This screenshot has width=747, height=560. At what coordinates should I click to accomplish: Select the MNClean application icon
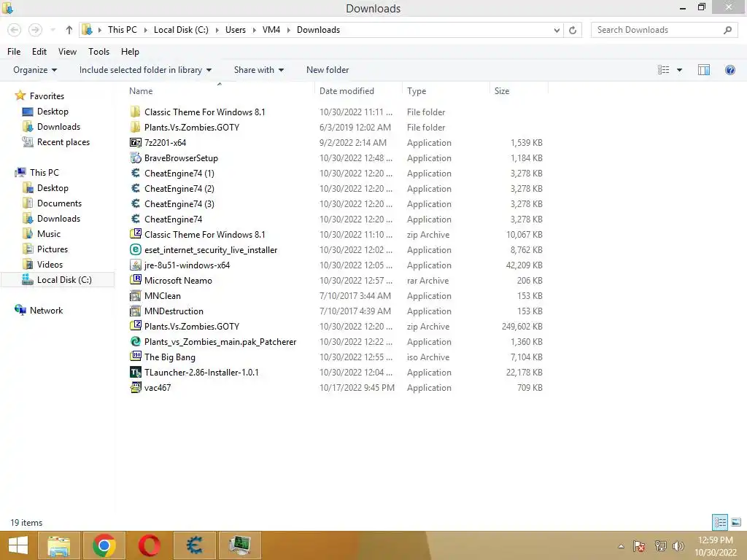coord(135,296)
